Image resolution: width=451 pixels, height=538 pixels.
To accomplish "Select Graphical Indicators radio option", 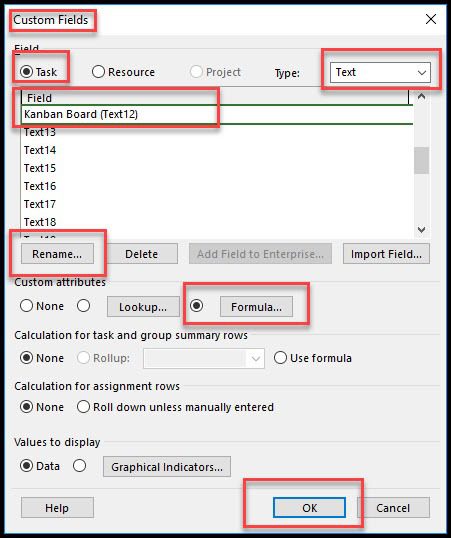I will point(80,466).
